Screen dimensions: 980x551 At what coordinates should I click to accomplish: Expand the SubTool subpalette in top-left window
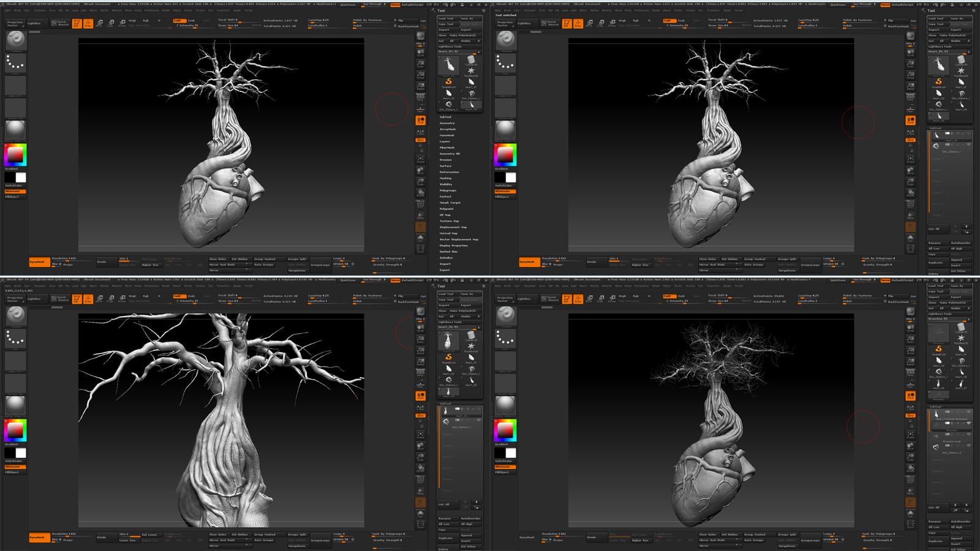(445, 117)
